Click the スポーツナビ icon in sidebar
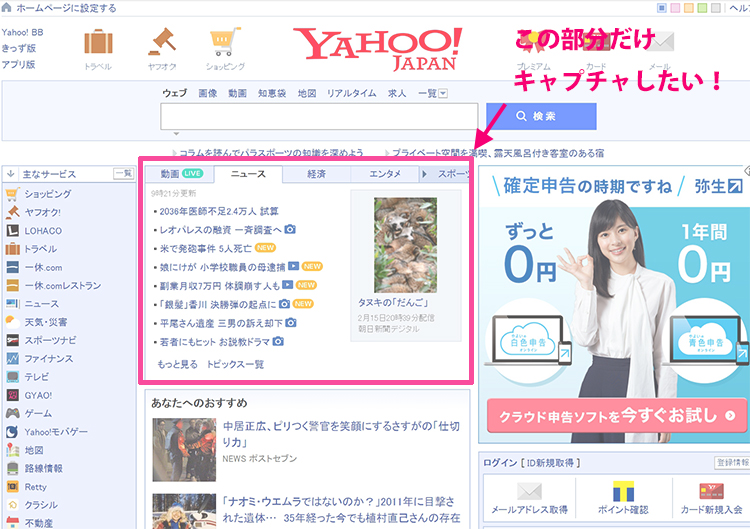The image size is (750, 529). (12, 340)
